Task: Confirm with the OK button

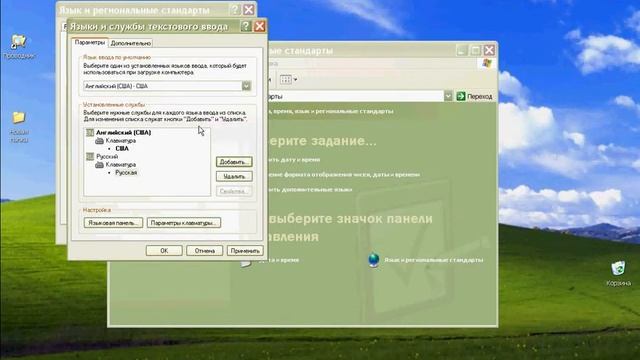Action: pyautogui.click(x=164, y=251)
